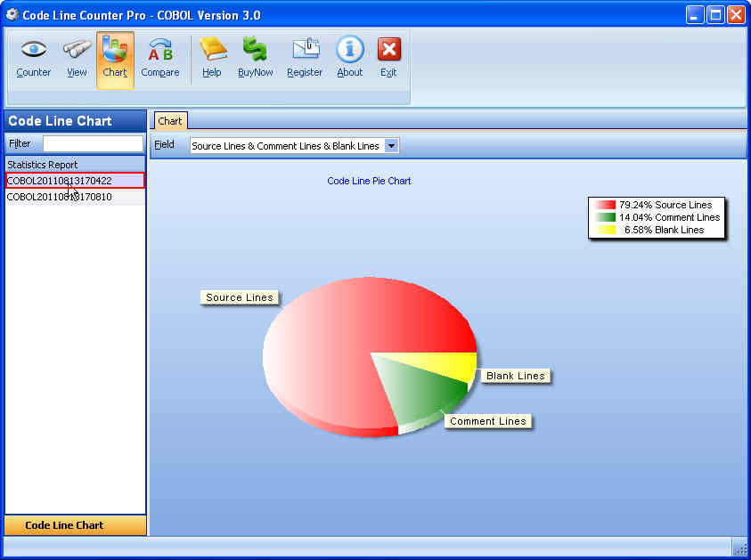This screenshot has height=560, width=751.
Task: Expand the Field dropdown arrow
Action: pos(392,146)
